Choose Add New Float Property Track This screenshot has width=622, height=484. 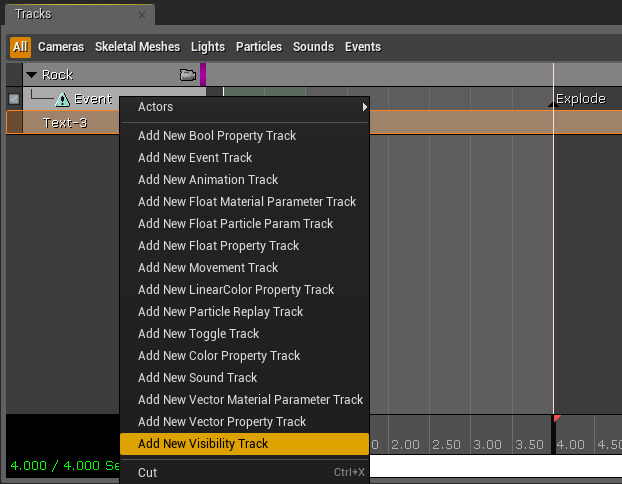(245, 246)
